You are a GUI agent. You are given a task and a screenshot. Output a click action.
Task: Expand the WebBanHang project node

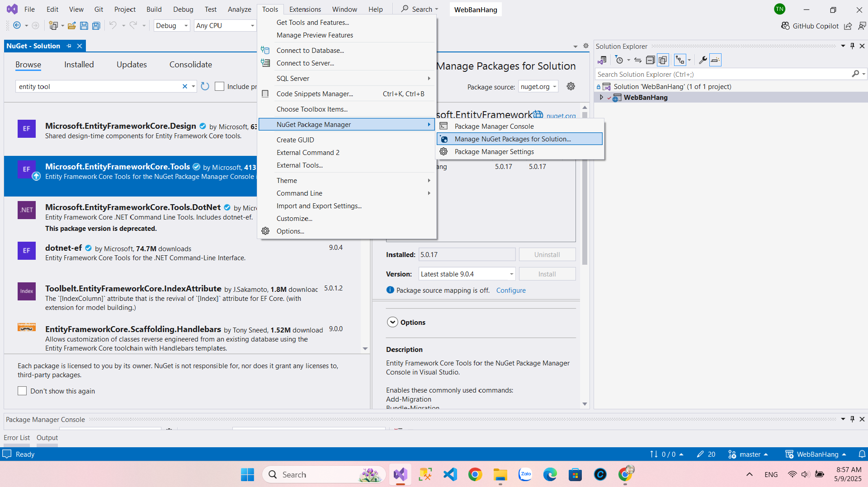601,97
